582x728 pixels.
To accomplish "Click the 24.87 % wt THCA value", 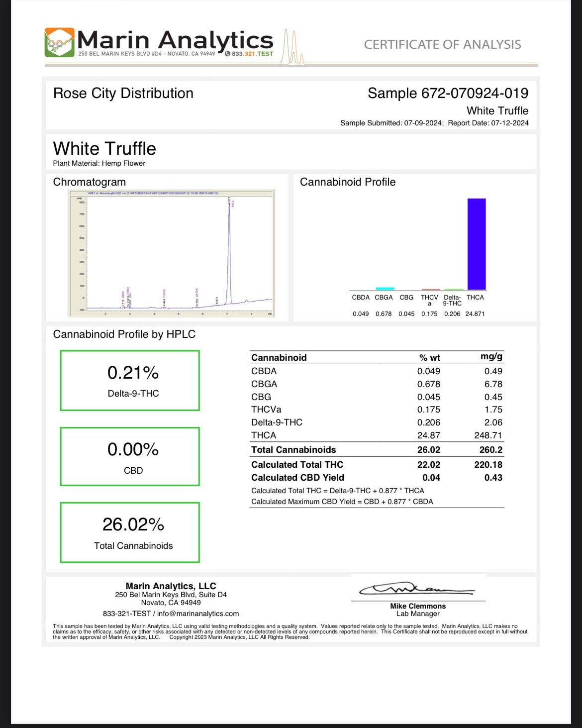I will [429, 435].
